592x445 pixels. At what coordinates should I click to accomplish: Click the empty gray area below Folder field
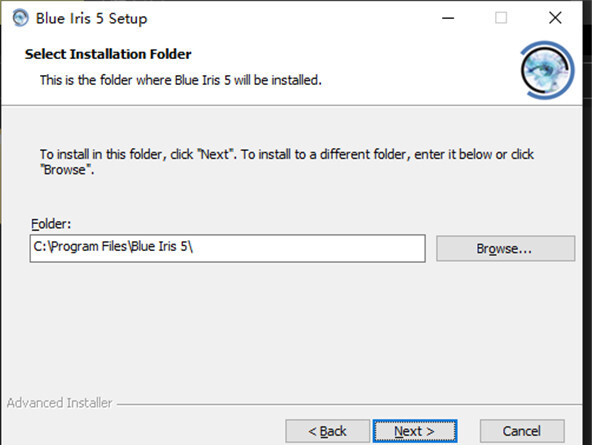pos(291,328)
